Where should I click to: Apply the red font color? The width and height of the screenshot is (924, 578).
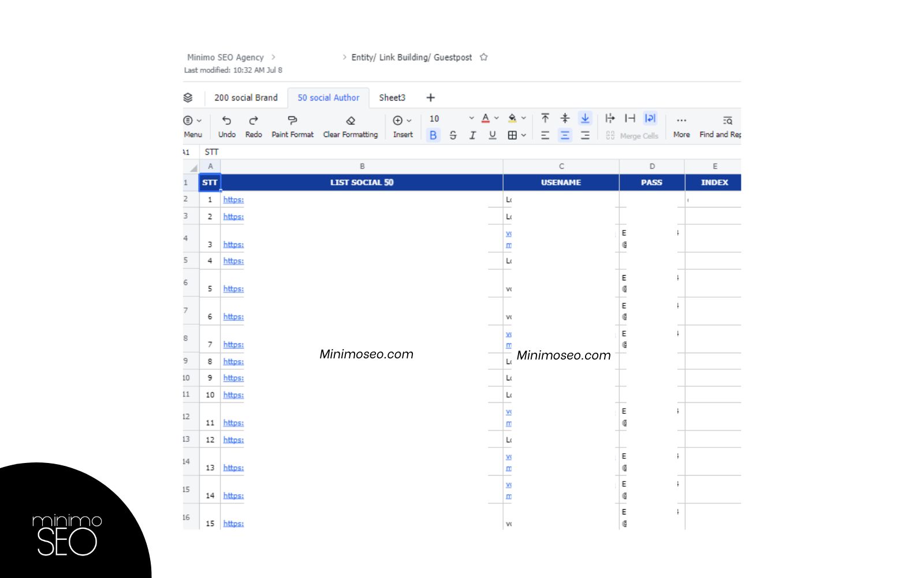pos(486,118)
